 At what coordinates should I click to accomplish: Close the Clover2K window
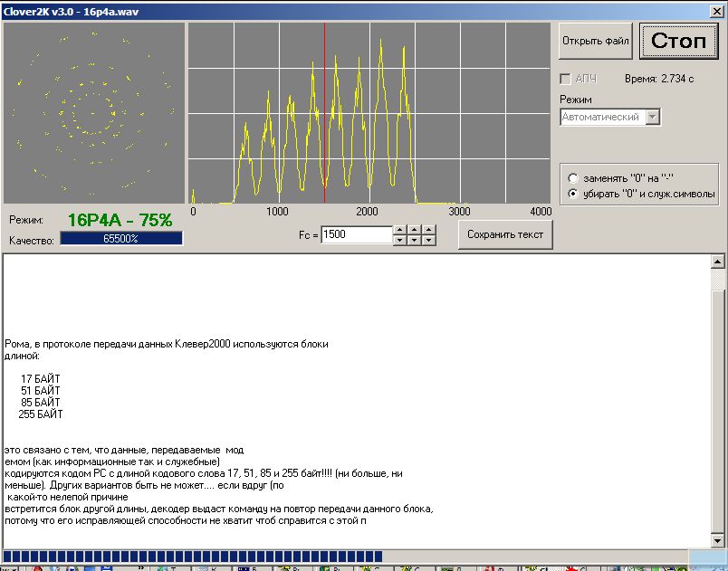(x=716, y=12)
